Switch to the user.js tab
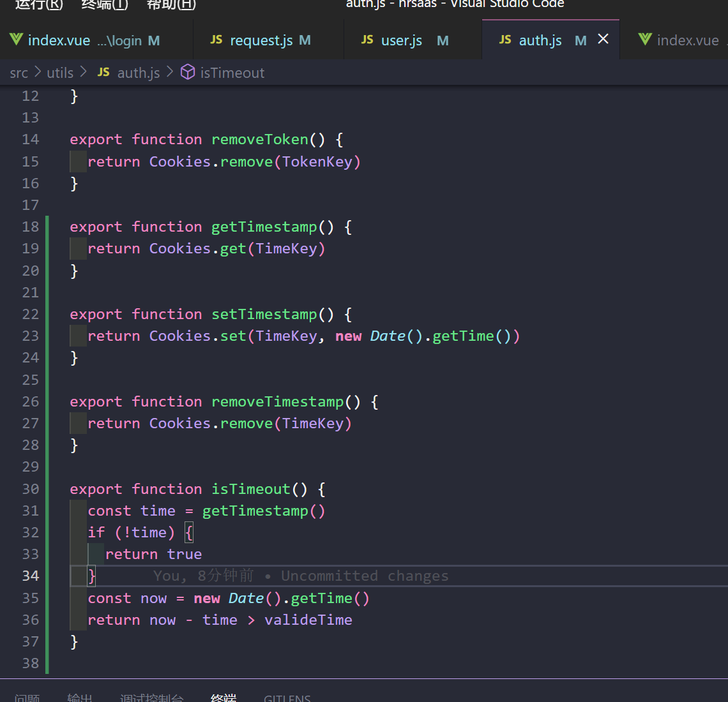728x702 pixels. pyautogui.click(x=413, y=40)
